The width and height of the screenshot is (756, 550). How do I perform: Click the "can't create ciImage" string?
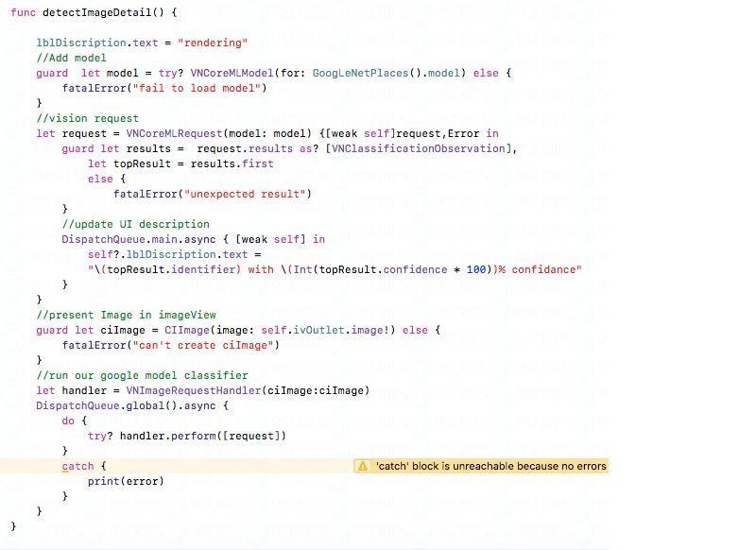(x=215, y=345)
